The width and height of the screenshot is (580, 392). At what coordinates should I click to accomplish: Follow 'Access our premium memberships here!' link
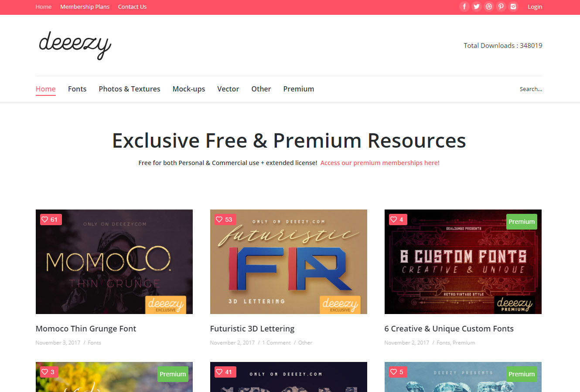coord(380,163)
